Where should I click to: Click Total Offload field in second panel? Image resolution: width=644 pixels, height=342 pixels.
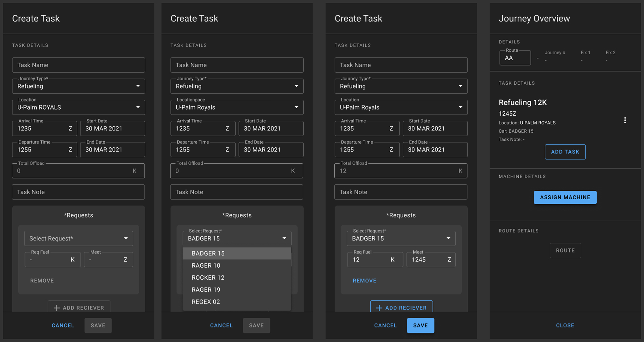[237, 171]
